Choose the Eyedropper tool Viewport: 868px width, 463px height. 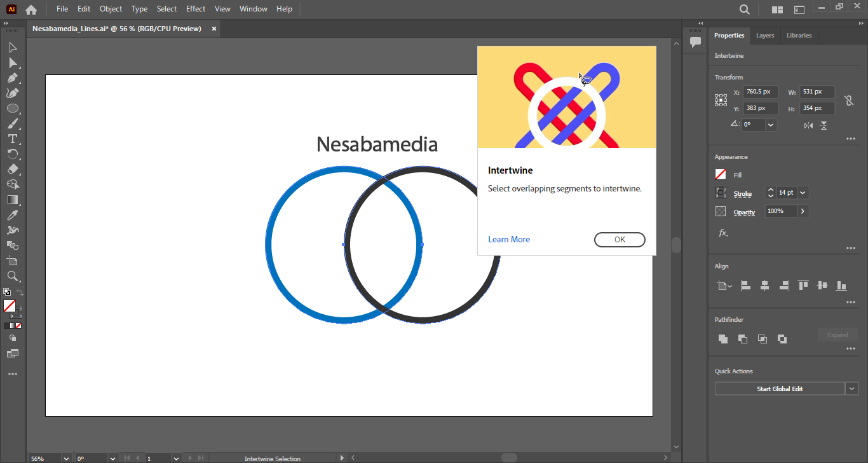tap(12, 216)
